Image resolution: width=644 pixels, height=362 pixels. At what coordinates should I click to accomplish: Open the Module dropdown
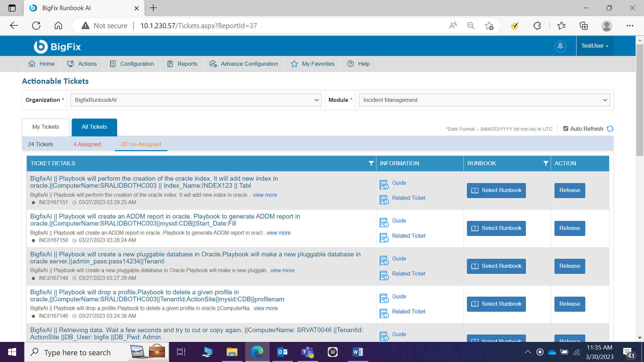tap(484, 100)
